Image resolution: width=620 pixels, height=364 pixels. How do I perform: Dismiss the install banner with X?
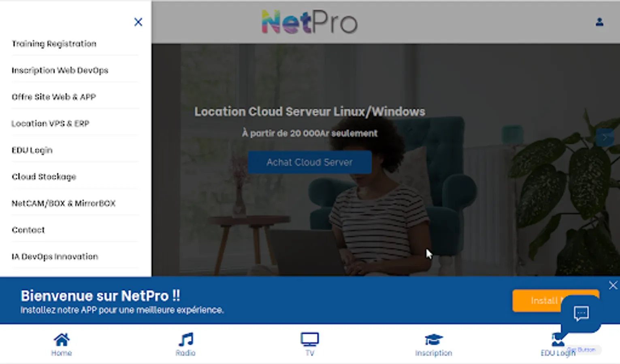coord(613,285)
